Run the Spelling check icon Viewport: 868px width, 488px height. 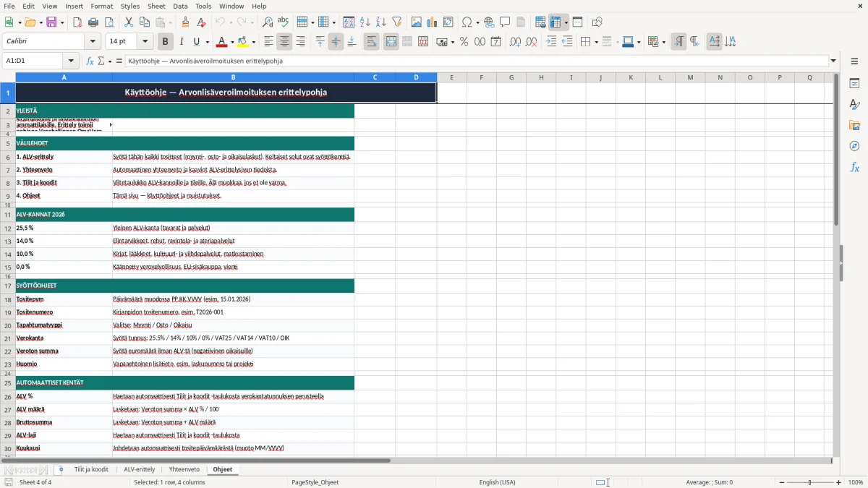click(283, 22)
